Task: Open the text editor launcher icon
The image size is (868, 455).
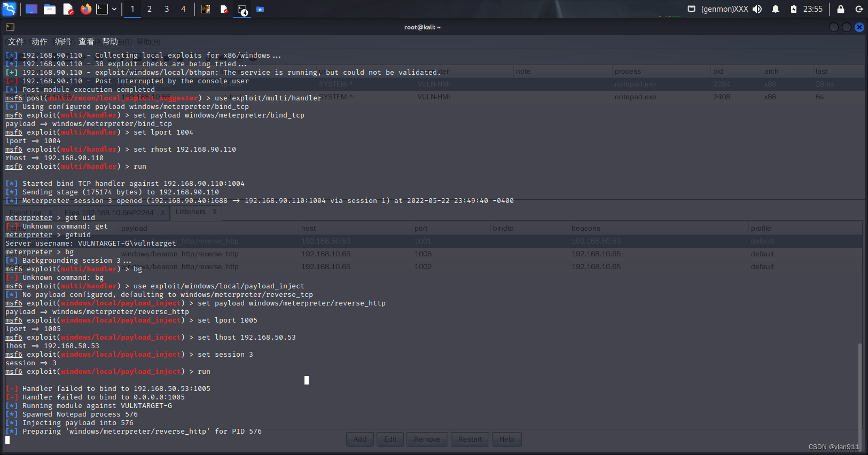Action: [x=68, y=9]
